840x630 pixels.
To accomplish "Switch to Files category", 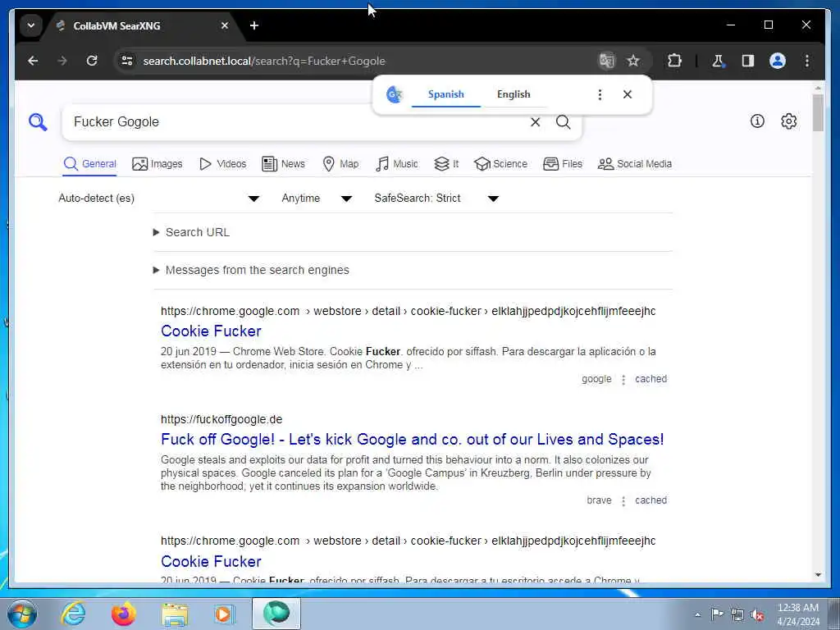I will [563, 164].
